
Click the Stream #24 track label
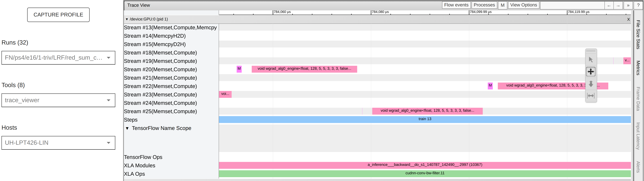pos(160,103)
